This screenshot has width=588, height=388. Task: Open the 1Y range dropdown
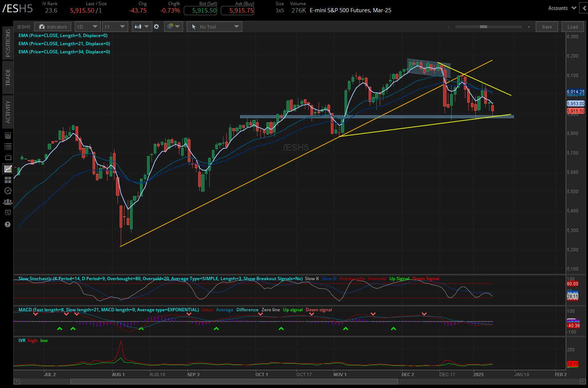115,27
